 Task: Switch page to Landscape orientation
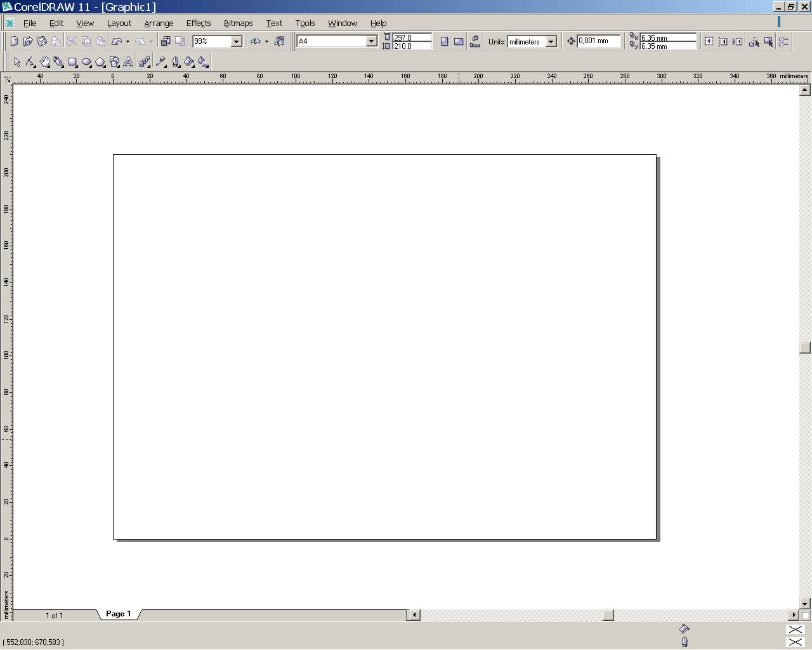click(x=459, y=41)
